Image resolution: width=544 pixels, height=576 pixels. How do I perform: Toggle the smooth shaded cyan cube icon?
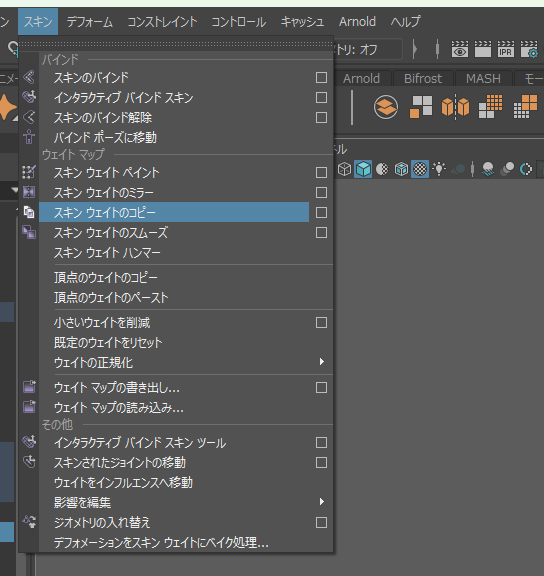pos(363,169)
